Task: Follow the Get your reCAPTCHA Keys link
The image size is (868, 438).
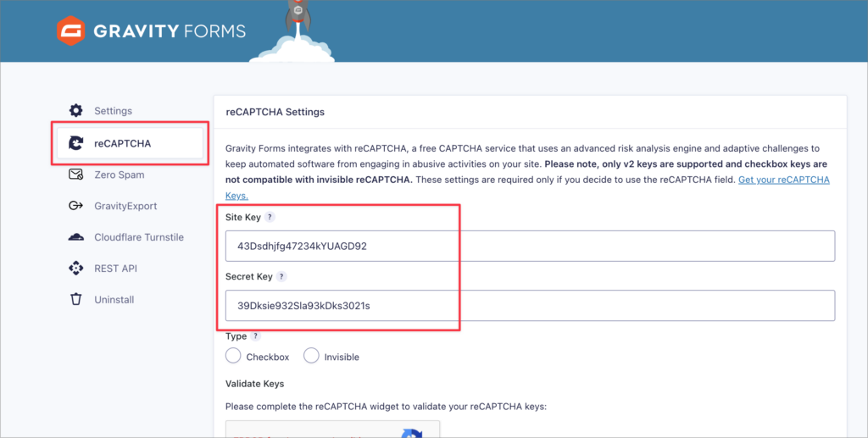Action: pos(784,180)
